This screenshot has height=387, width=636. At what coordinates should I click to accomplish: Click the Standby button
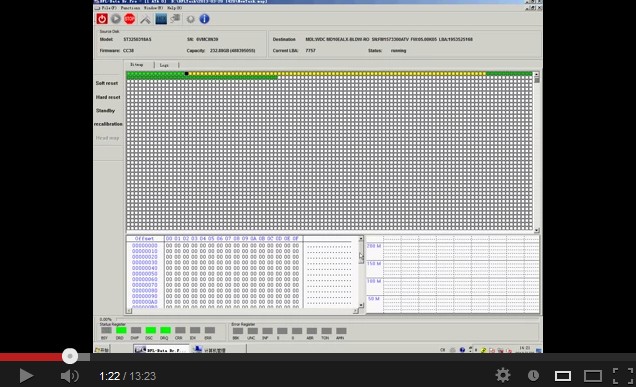click(105, 111)
